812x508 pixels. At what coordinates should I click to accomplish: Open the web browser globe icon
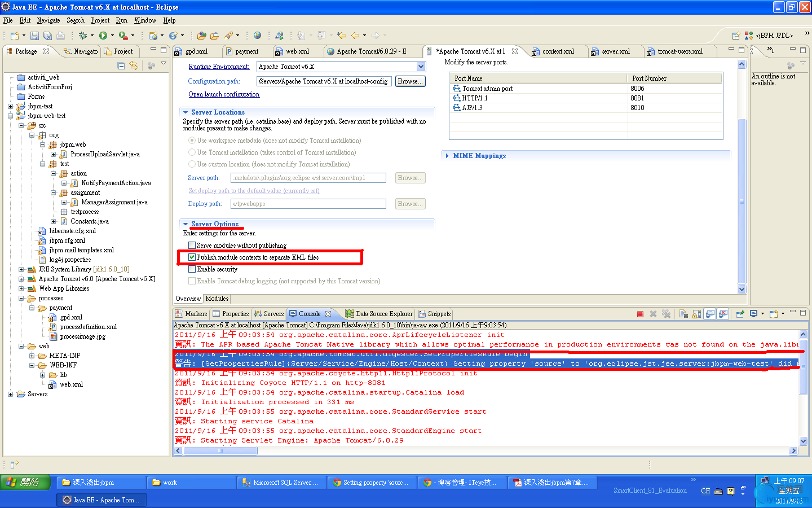257,36
